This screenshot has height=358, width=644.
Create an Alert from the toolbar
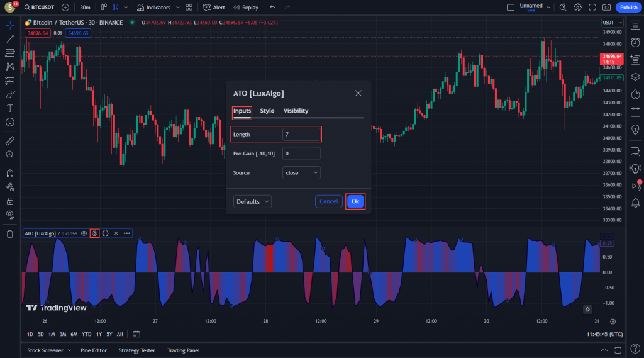(x=214, y=8)
